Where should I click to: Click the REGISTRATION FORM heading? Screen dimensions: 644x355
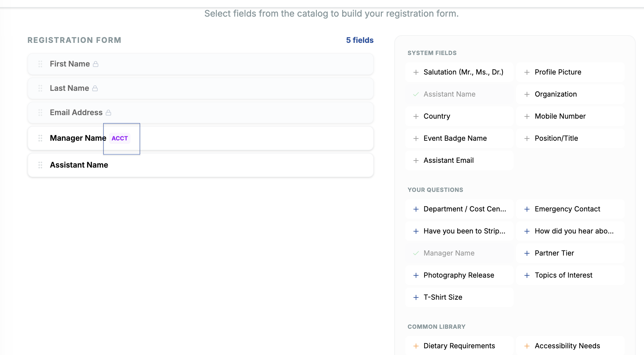tap(75, 40)
